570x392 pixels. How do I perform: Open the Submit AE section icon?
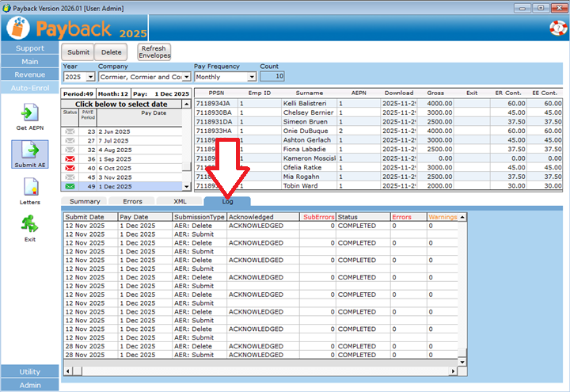29,150
